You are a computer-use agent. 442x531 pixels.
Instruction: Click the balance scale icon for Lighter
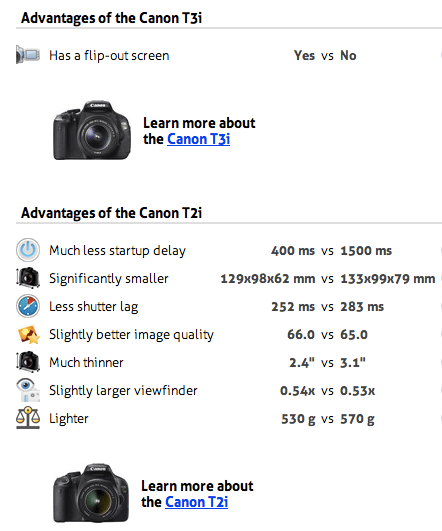28,418
